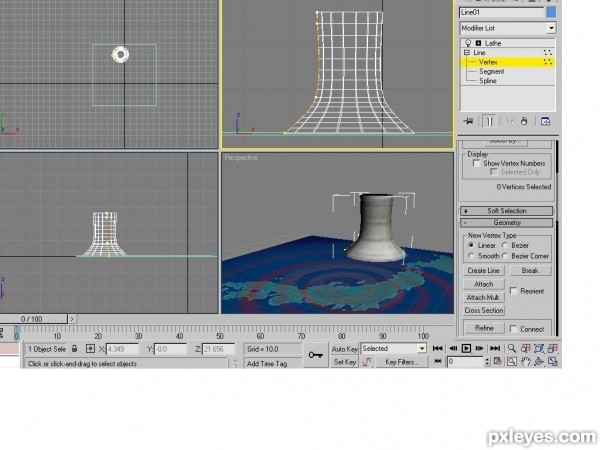Tick the Reorient checkbox
Viewport: 600px width, 450px height.
[514, 291]
